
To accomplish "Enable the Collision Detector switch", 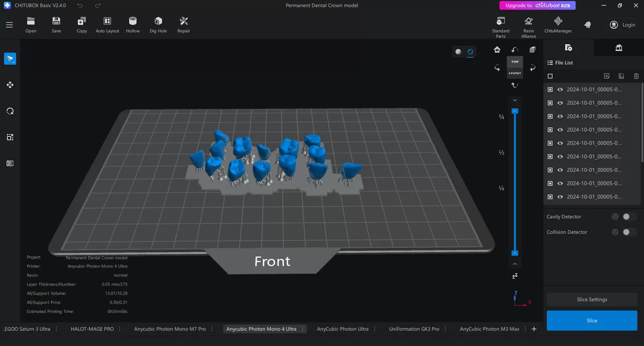I will click(626, 232).
